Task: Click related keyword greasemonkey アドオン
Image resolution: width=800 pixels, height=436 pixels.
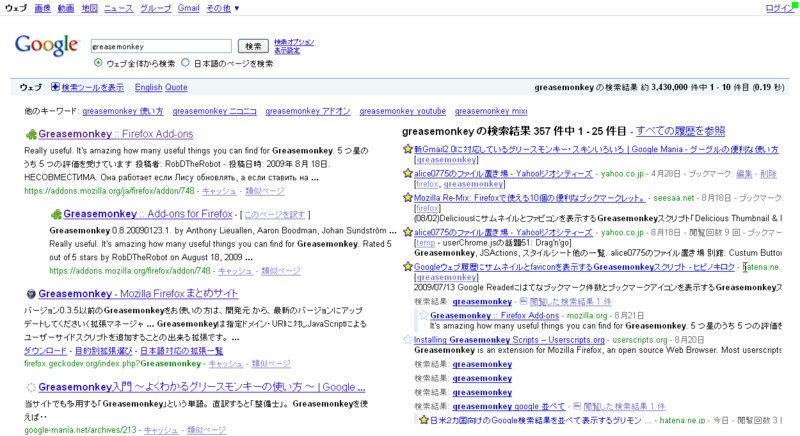Action: (x=308, y=111)
